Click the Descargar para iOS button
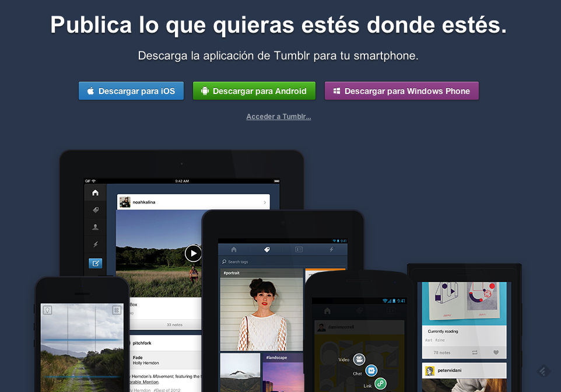The image size is (561, 392). (x=131, y=91)
